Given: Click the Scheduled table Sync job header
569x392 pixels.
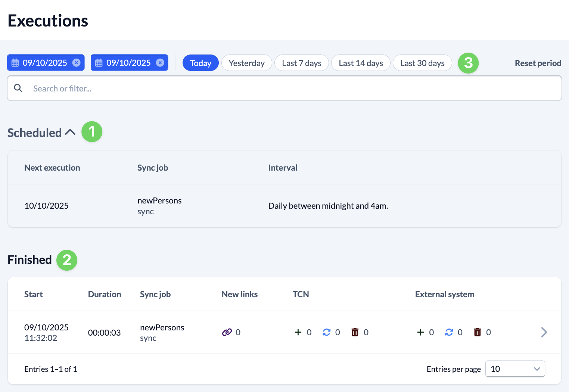Looking at the screenshot, I should [153, 168].
